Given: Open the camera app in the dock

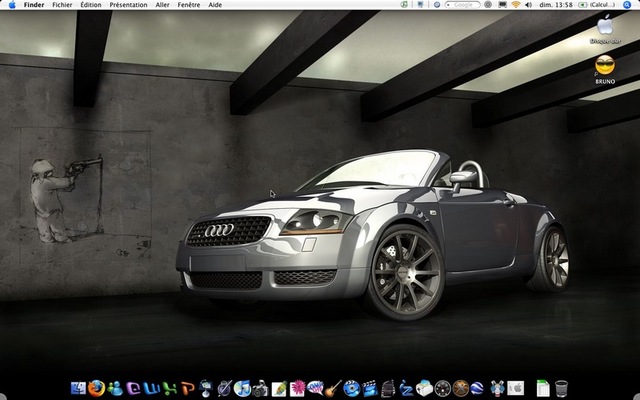Looking at the screenshot, I should pos(260,389).
